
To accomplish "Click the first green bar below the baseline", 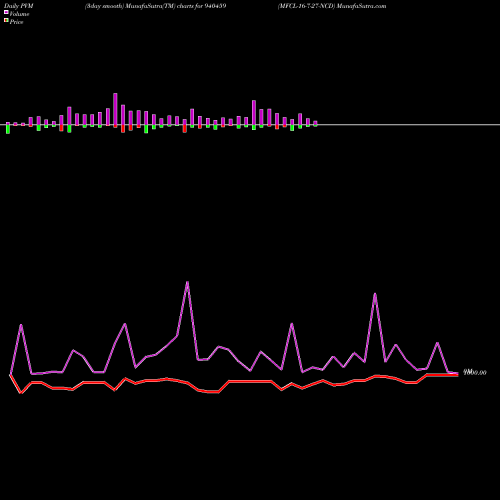I will tap(8, 129).
